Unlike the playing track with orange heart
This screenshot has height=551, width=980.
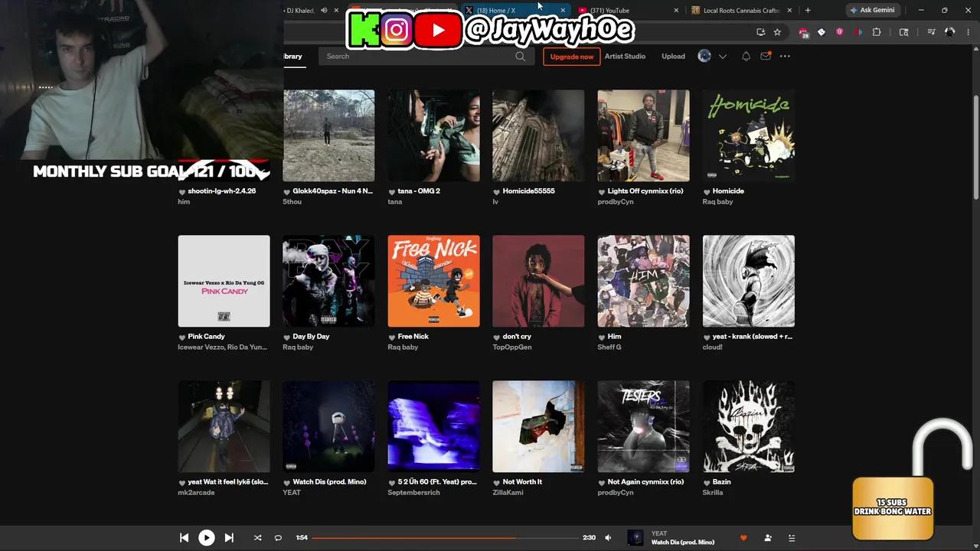[x=743, y=538]
